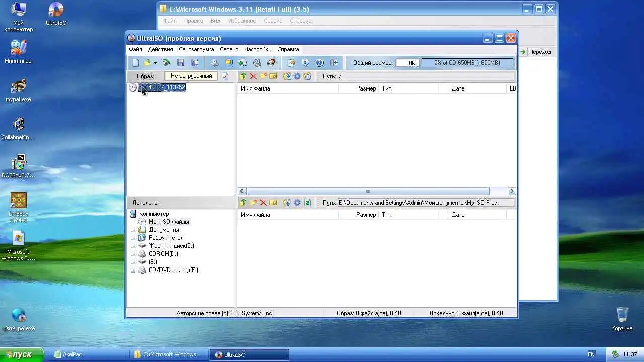Image resolution: width=644 pixels, height=362 pixels.
Task: Click the gear icon in local pane toolbar
Action: coord(297,203)
